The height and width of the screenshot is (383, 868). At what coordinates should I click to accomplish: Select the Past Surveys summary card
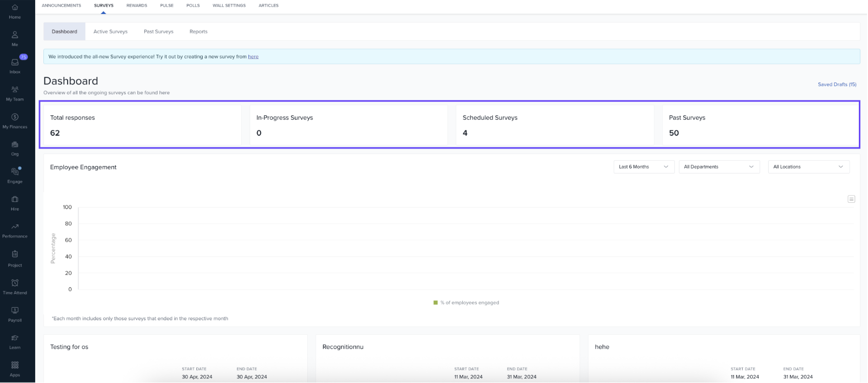pos(760,125)
